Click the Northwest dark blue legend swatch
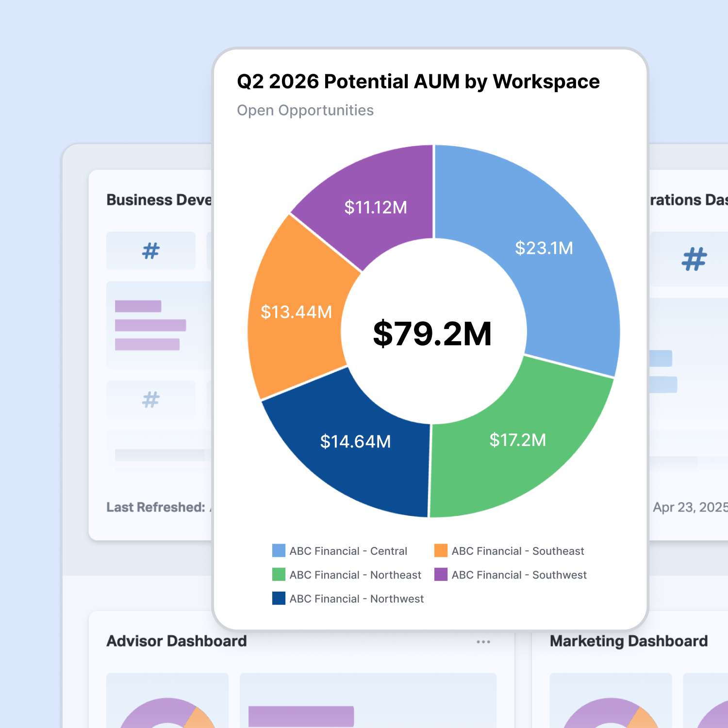This screenshot has width=728, height=728. 279,598
